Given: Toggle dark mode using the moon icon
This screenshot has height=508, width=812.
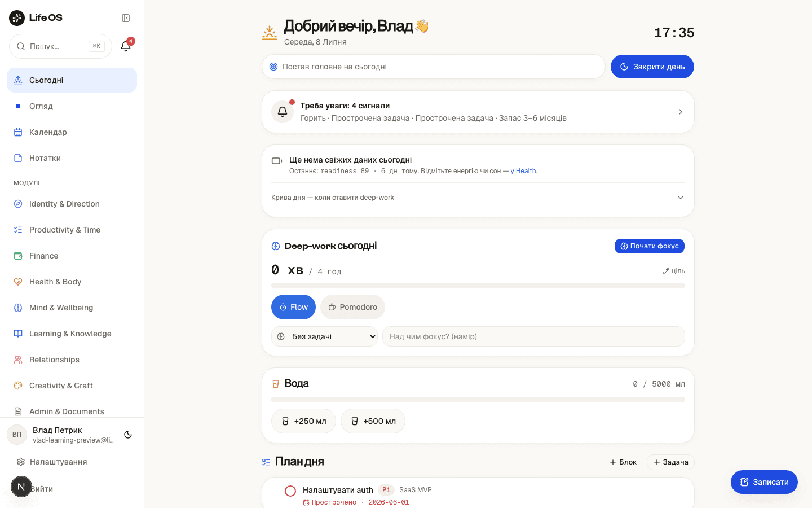Looking at the screenshot, I should click(x=128, y=435).
